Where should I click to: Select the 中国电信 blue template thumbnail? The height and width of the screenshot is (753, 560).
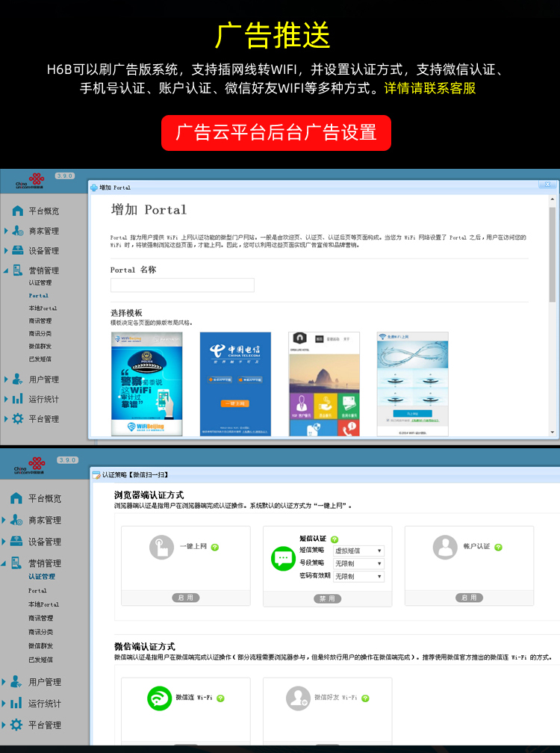235,384
